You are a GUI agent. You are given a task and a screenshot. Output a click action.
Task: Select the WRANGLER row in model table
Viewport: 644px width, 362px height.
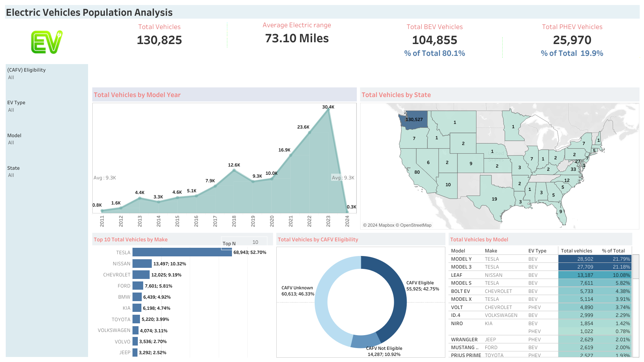(540, 339)
